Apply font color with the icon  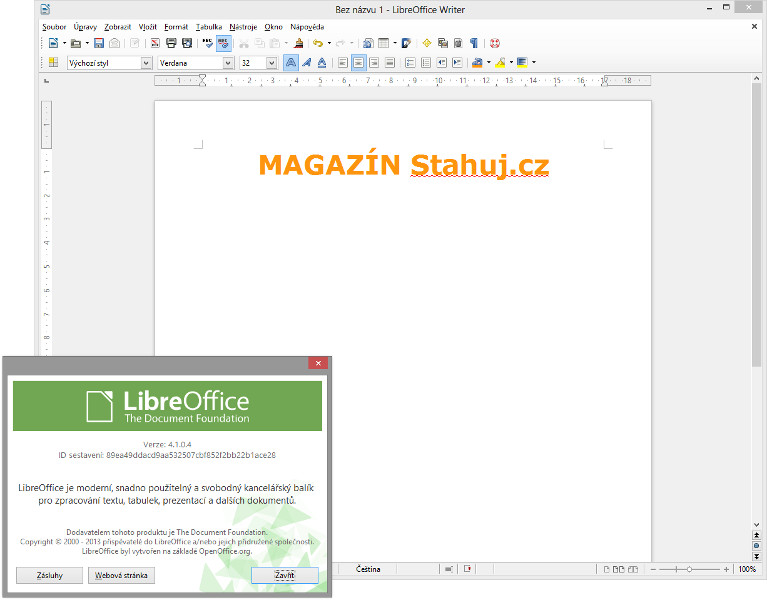(x=477, y=63)
